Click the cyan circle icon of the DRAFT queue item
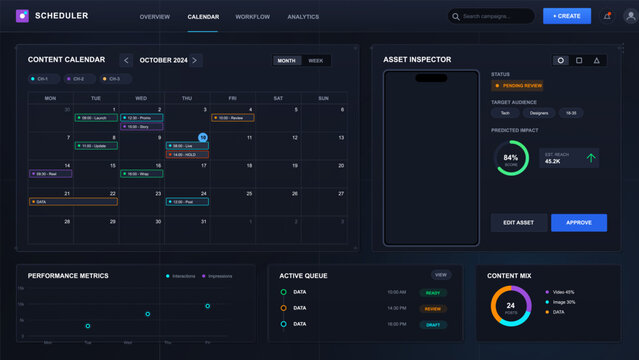Image resolution: width=639 pixels, height=360 pixels. tap(284, 324)
